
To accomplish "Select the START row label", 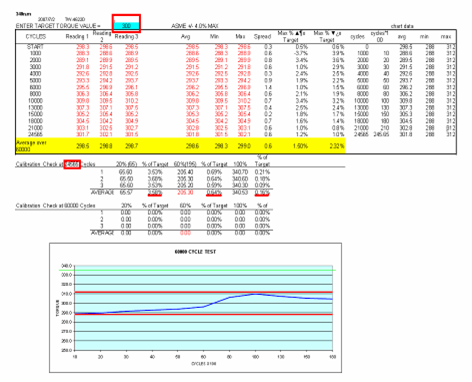I will click(36, 47).
